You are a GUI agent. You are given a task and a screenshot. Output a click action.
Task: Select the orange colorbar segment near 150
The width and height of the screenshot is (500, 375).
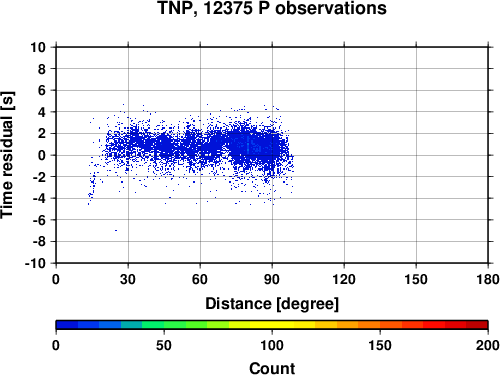tap(369, 325)
